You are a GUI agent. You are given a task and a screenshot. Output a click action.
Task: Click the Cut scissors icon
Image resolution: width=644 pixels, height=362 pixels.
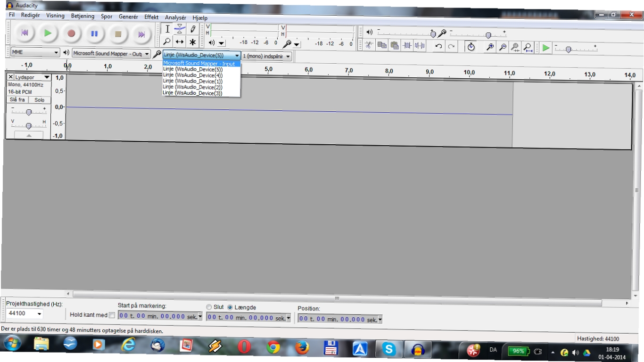coord(369,45)
